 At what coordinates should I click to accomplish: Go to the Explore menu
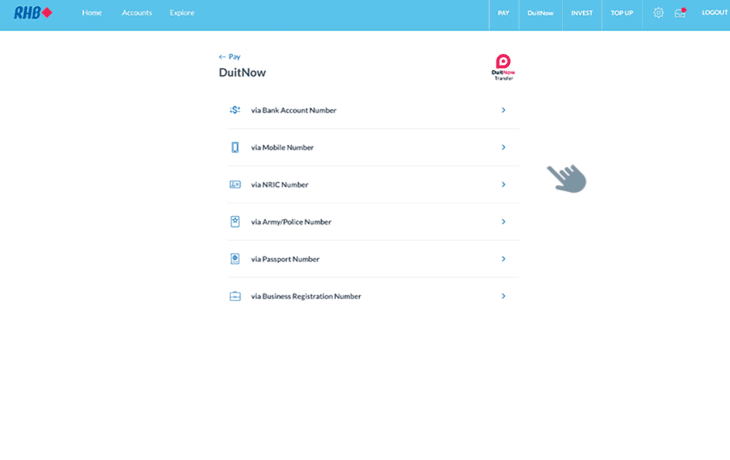(182, 13)
